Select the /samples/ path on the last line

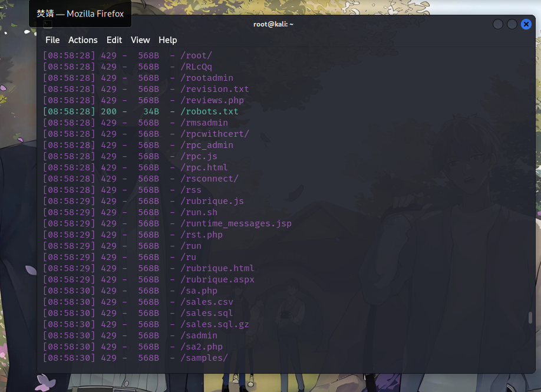coord(204,358)
